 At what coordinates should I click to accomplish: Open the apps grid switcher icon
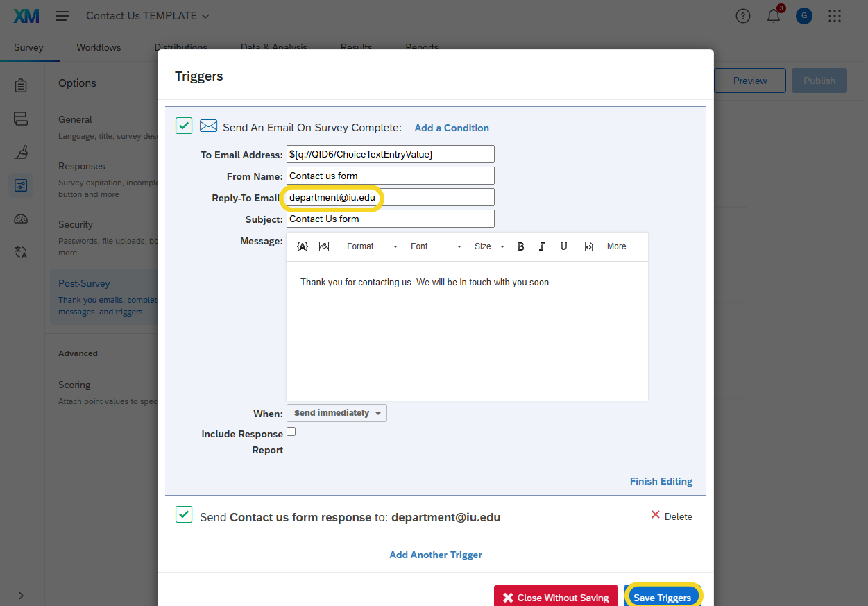(x=835, y=16)
